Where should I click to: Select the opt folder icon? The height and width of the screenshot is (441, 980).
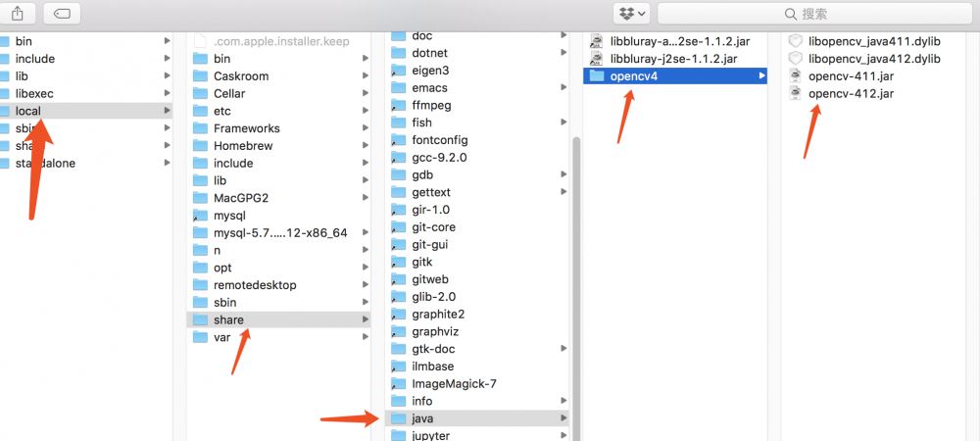[x=200, y=268]
